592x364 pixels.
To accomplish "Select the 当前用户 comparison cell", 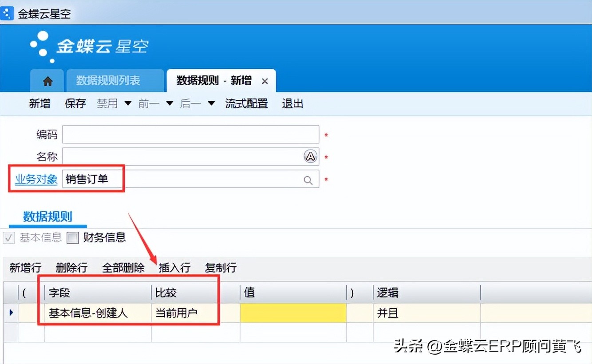I will (x=196, y=313).
